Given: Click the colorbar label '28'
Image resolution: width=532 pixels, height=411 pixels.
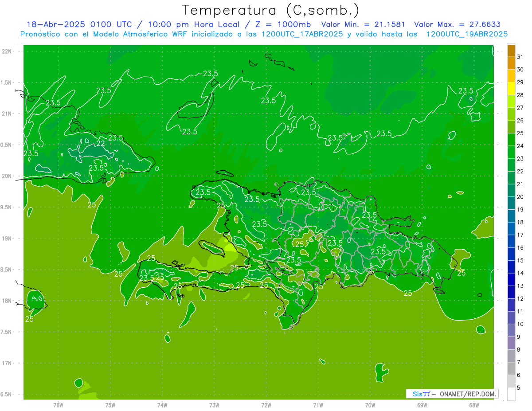Looking at the screenshot, I should point(520,95).
